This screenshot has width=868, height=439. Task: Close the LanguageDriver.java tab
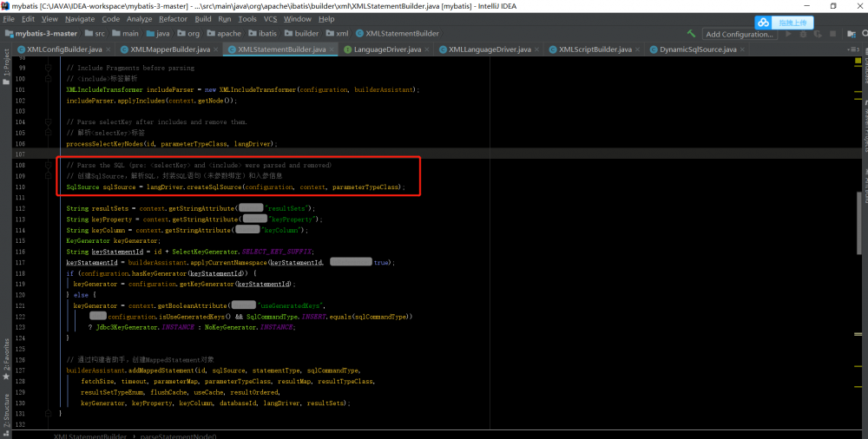point(427,49)
